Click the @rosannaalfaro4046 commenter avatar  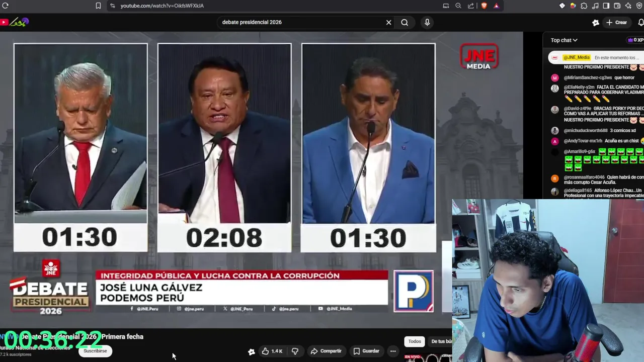coord(555,178)
